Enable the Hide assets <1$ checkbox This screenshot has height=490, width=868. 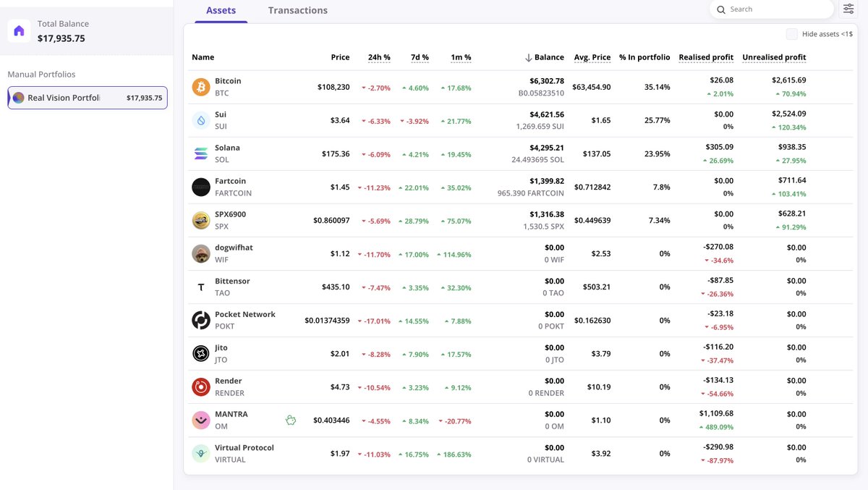(792, 34)
